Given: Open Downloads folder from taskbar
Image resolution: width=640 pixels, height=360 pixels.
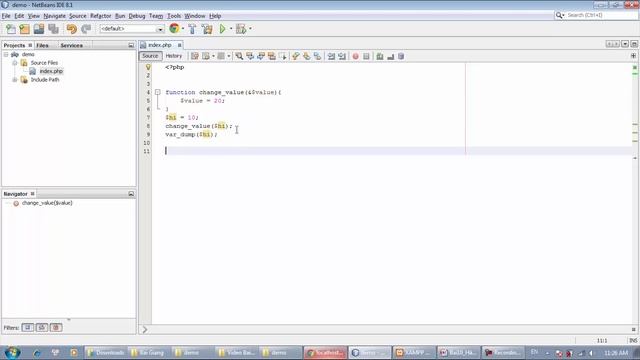Looking at the screenshot, I should [x=106, y=353].
